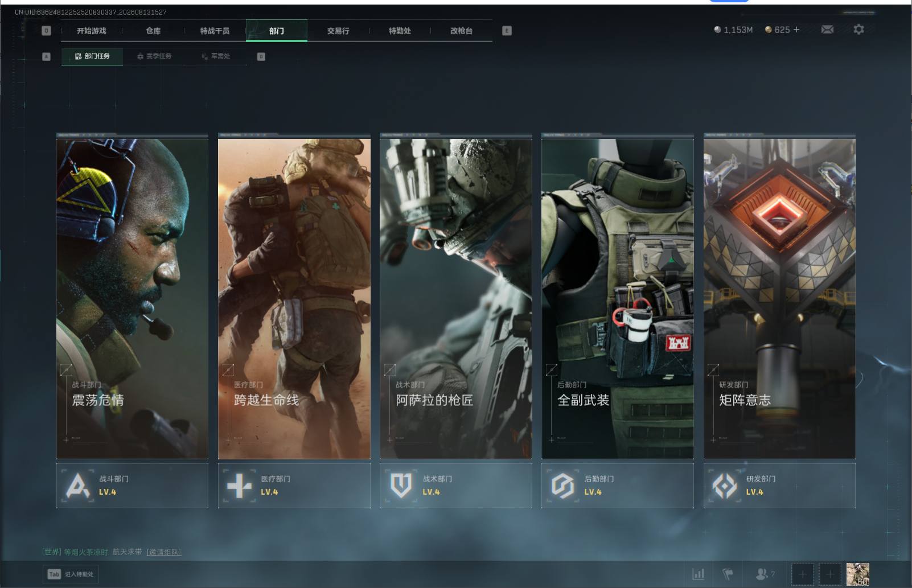Click the 医疗部门 LV.4 level panel

click(x=294, y=486)
